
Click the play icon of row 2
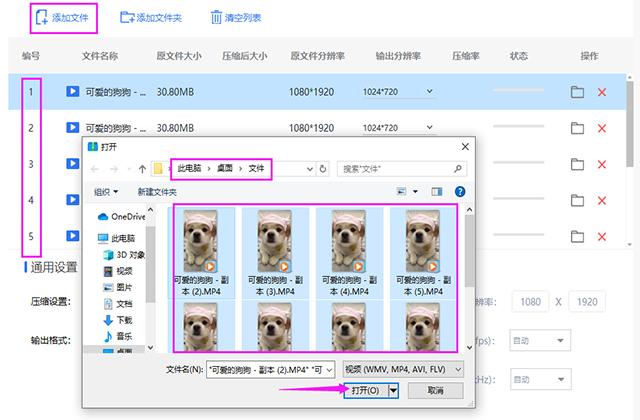tap(73, 127)
